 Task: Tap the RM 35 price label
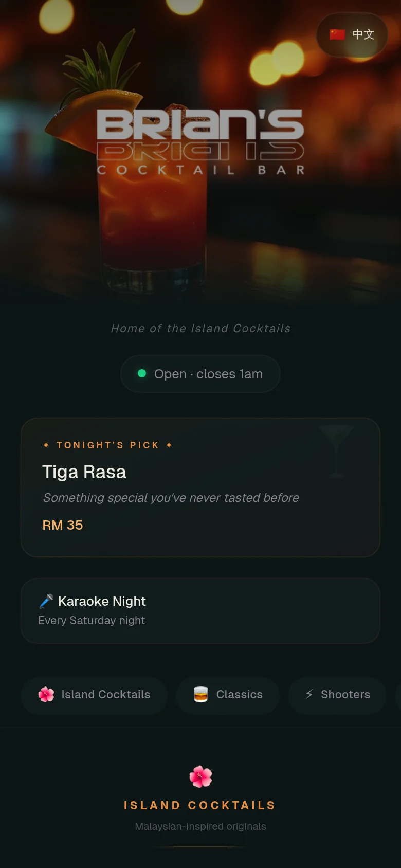click(x=63, y=525)
